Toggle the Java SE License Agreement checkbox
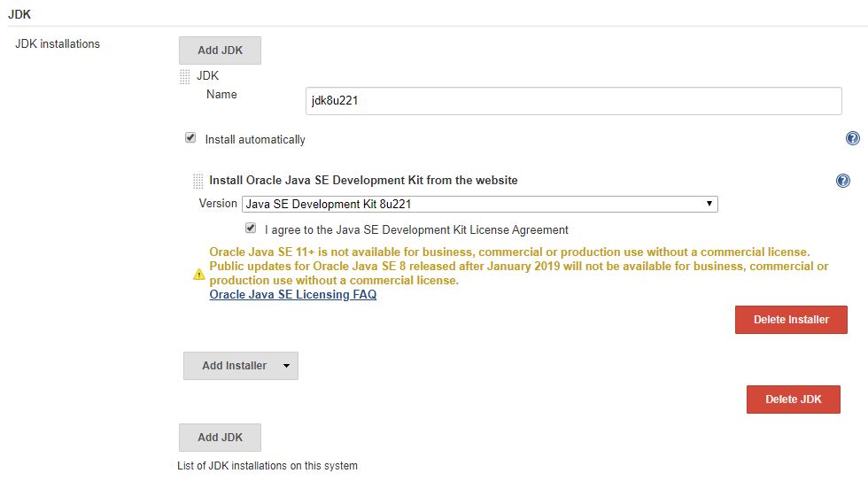Screen dimensions: 868x481 pos(251,228)
